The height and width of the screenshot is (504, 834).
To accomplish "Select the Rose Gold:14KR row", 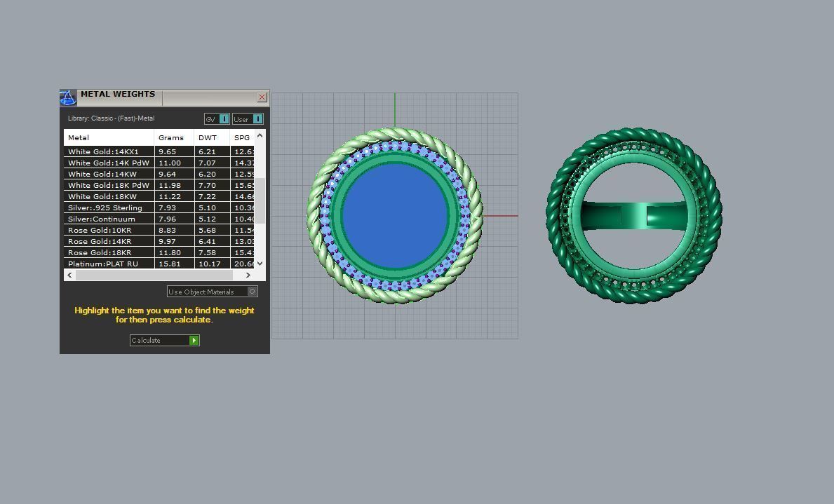I will click(x=159, y=241).
